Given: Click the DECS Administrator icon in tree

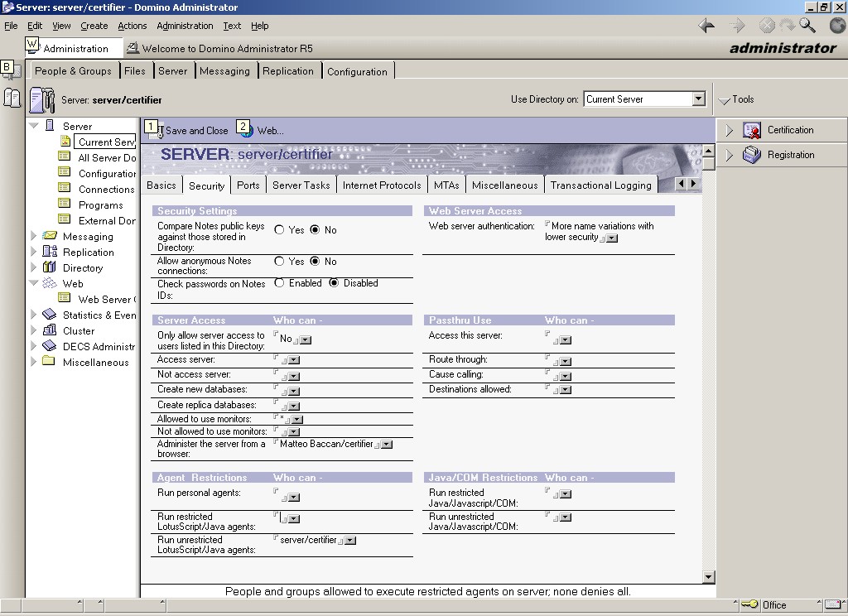Looking at the screenshot, I should coord(50,345).
